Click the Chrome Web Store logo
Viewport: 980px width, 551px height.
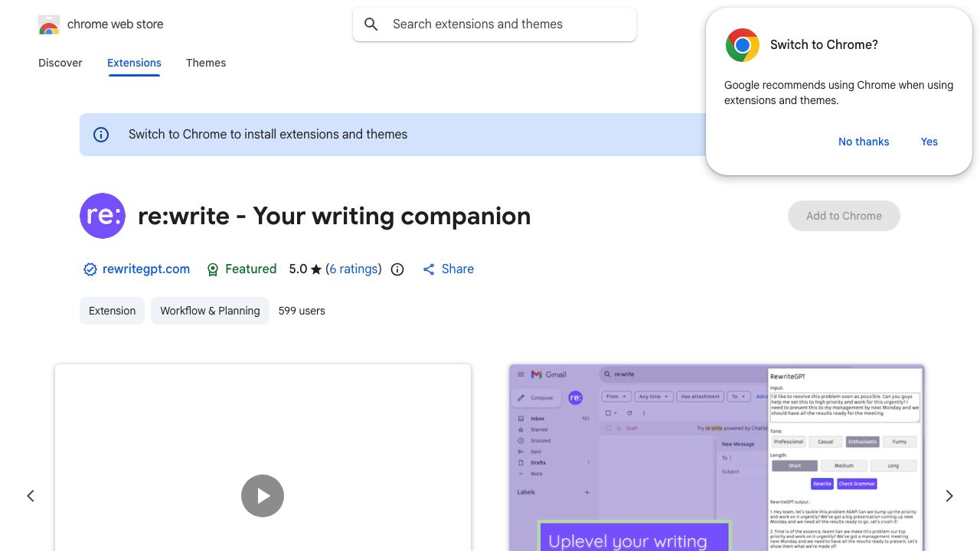tap(49, 24)
